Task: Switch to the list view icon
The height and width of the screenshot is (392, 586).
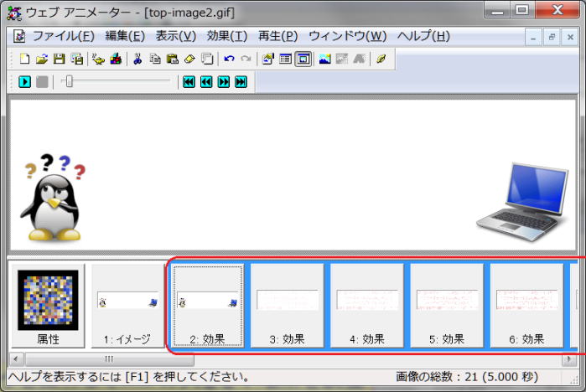Action: pos(286,59)
